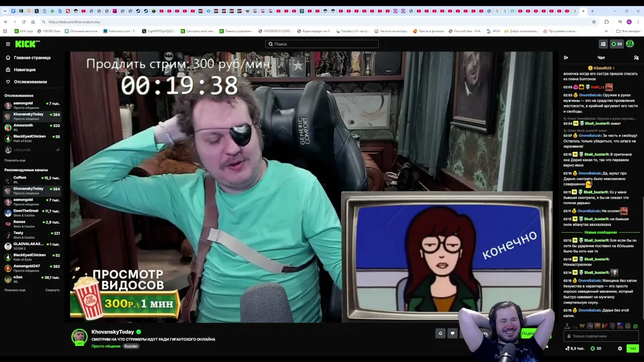Open the Kicks balance showing 20 in the header
The width and height of the screenshot is (644, 362).
[617, 44]
